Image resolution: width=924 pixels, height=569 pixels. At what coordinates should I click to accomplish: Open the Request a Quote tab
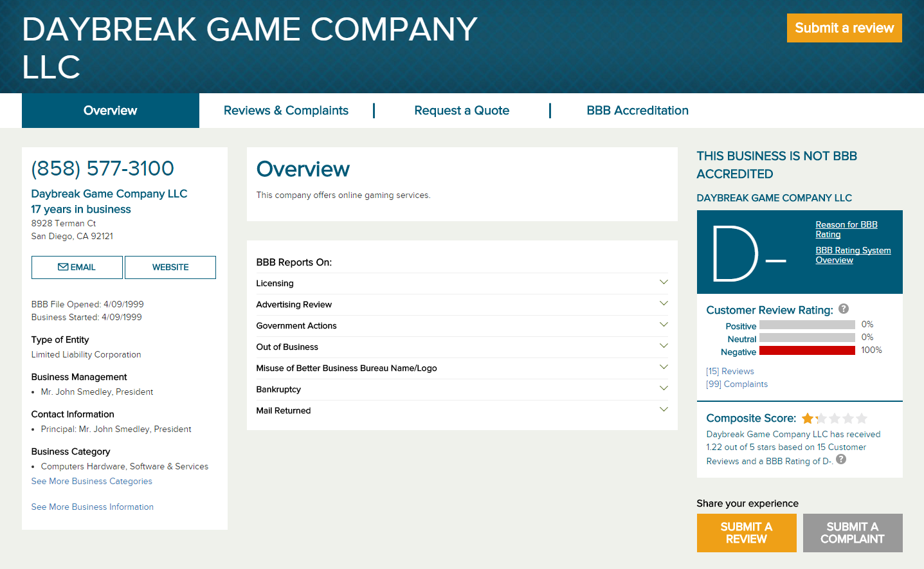[462, 111]
